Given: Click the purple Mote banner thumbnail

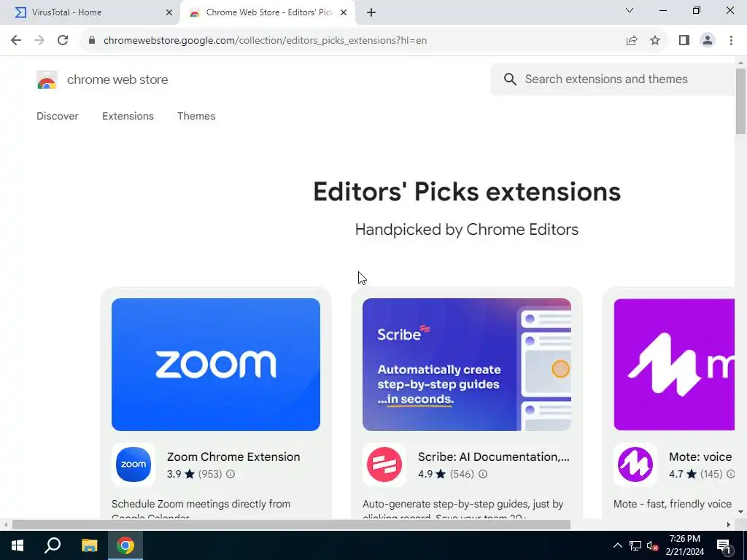Looking at the screenshot, I should pos(674,365).
